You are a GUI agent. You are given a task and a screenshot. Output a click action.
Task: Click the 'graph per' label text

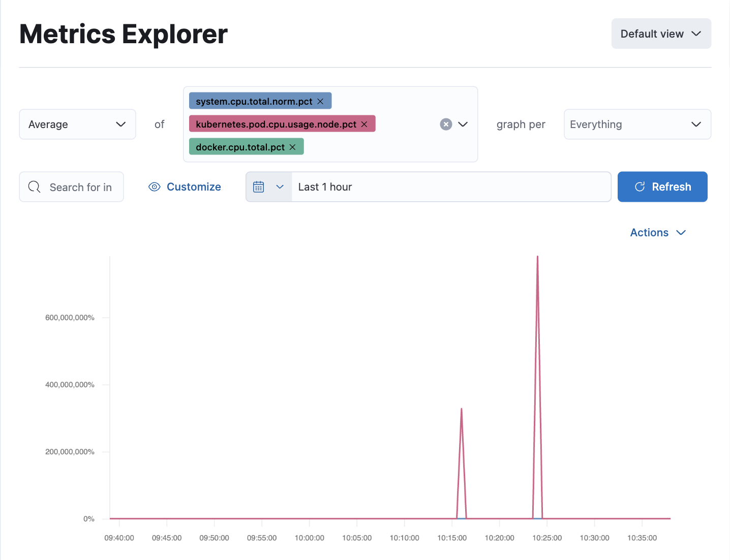point(521,125)
